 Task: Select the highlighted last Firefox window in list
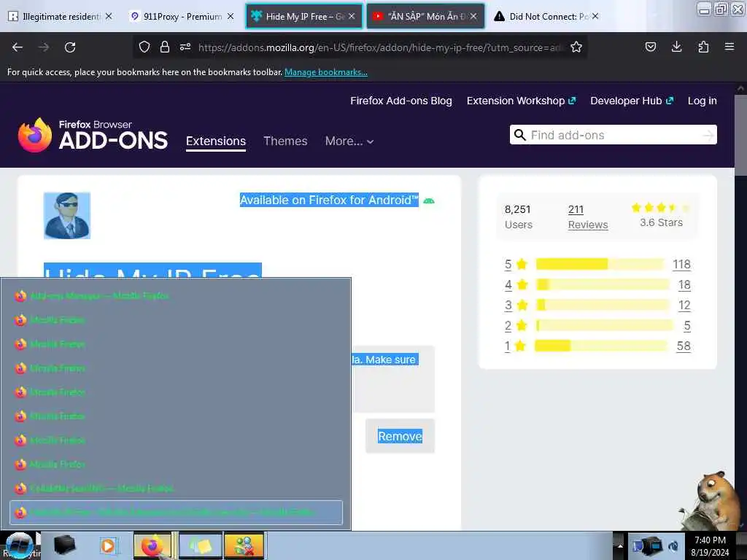point(177,513)
